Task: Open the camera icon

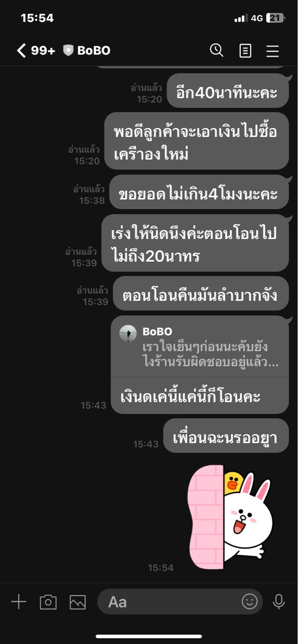Action: coord(48,602)
